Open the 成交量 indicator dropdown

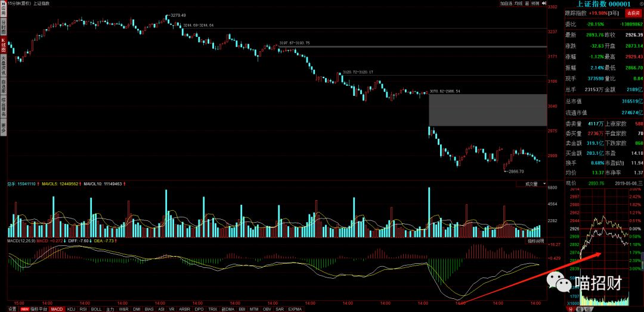coord(532,183)
